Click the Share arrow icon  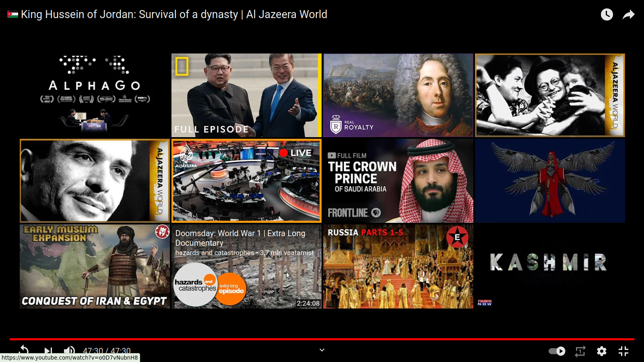tap(629, 15)
